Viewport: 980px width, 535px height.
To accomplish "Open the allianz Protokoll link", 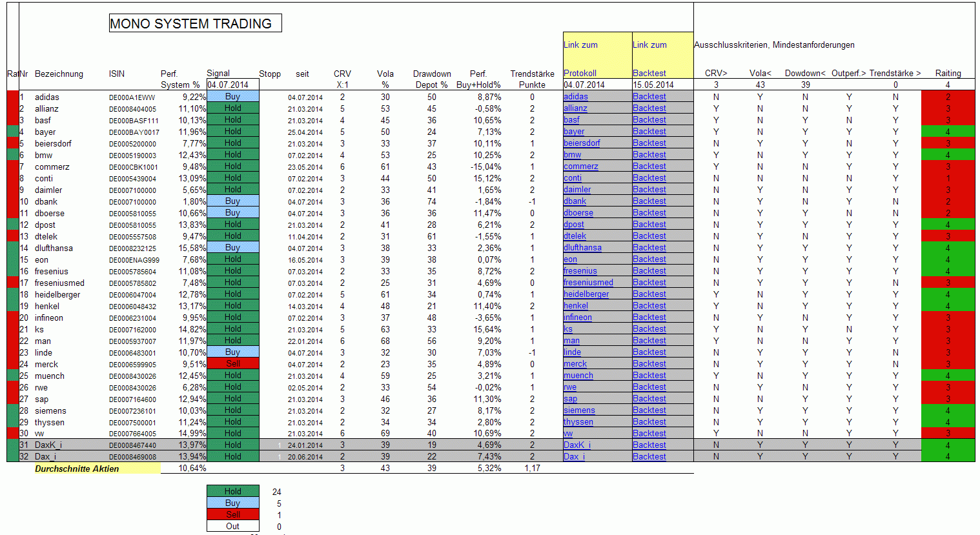I will (x=575, y=108).
